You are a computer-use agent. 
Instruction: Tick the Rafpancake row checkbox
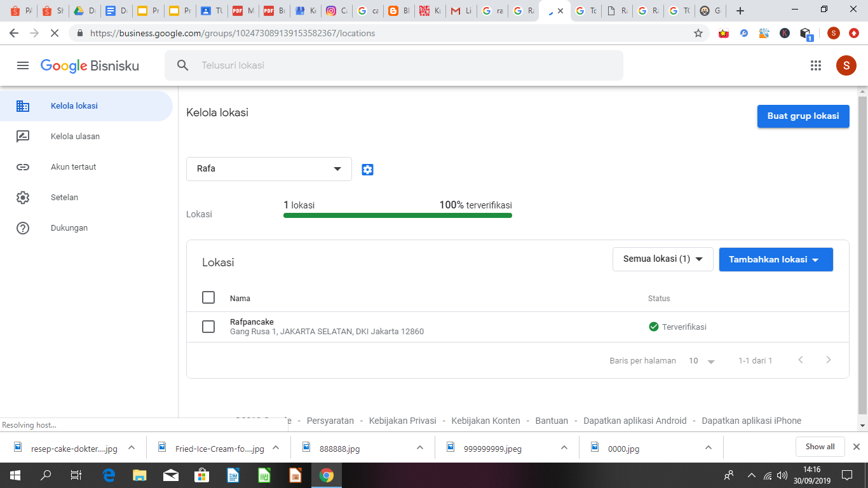tap(208, 327)
